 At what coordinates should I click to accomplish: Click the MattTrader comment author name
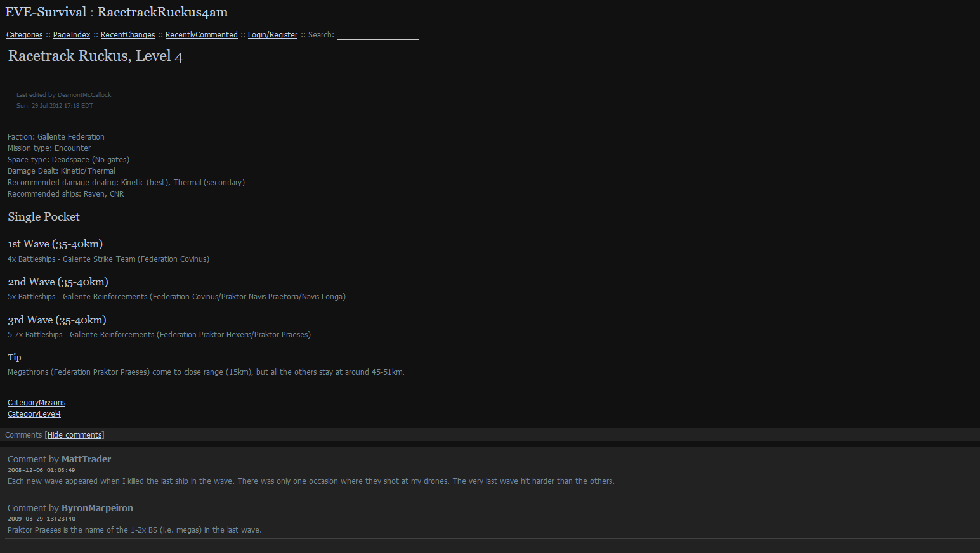point(86,459)
